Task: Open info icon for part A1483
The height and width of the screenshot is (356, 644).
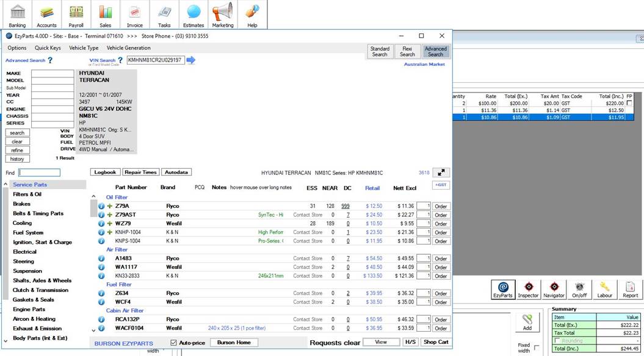Action: (101, 258)
